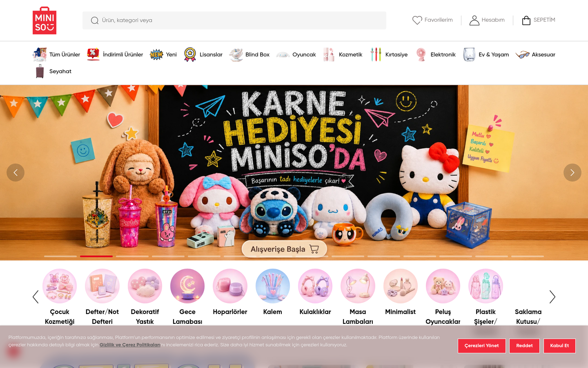The width and height of the screenshot is (588, 368).
Task: Open Plastik Şişeler category circle
Action: (486, 286)
